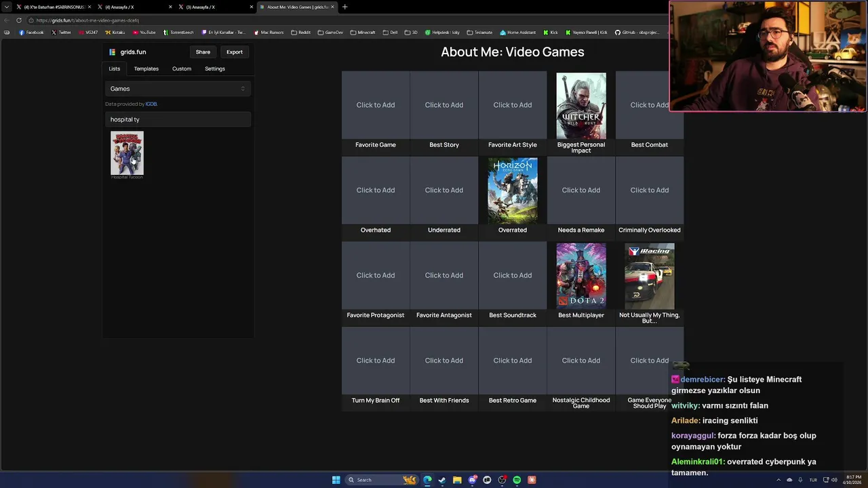Click the Export button
Viewport: 868px width, 488px height.
235,52
